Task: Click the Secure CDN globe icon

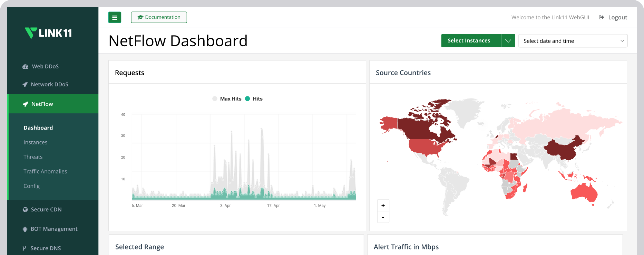Action: pos(25,209)
